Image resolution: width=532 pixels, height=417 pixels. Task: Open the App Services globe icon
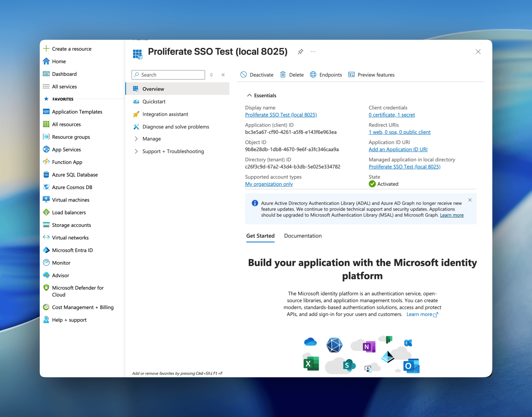46,149
